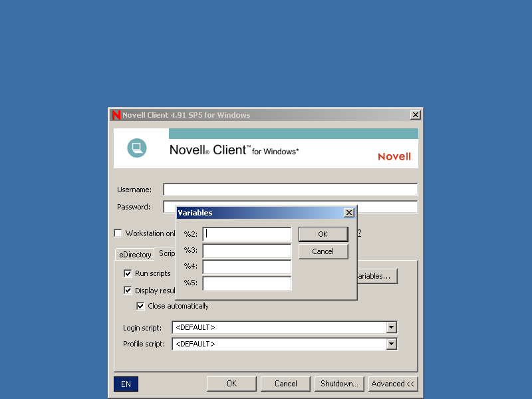The width and height of the screenshot is (532, 399).
Task: Close the Novell Client window
Action: (415, 115)
